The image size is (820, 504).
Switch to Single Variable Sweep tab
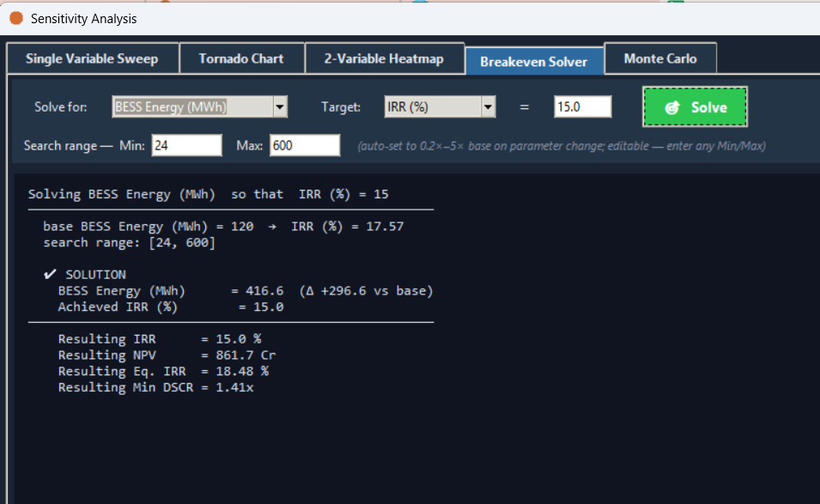pos(92,58)
